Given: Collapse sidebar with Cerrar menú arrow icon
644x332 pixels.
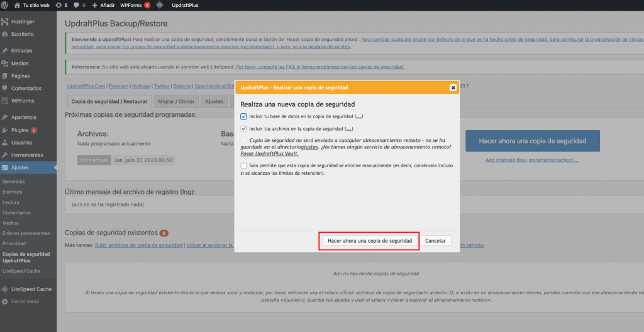Looking at the screenshot, I should (5, 301).
